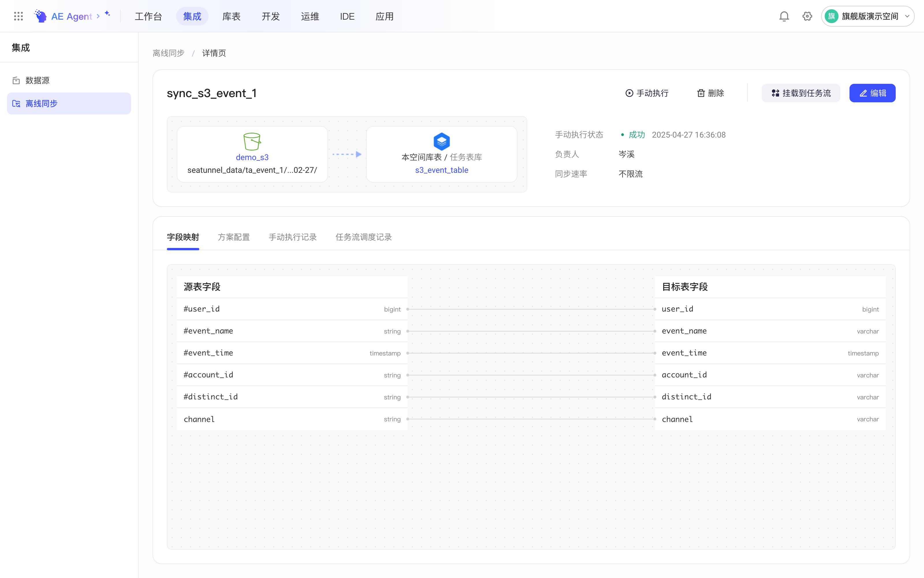This screenshot has height=578, width=924.
Task: Open the 任务流调度记录 tab
Action: 364,237
